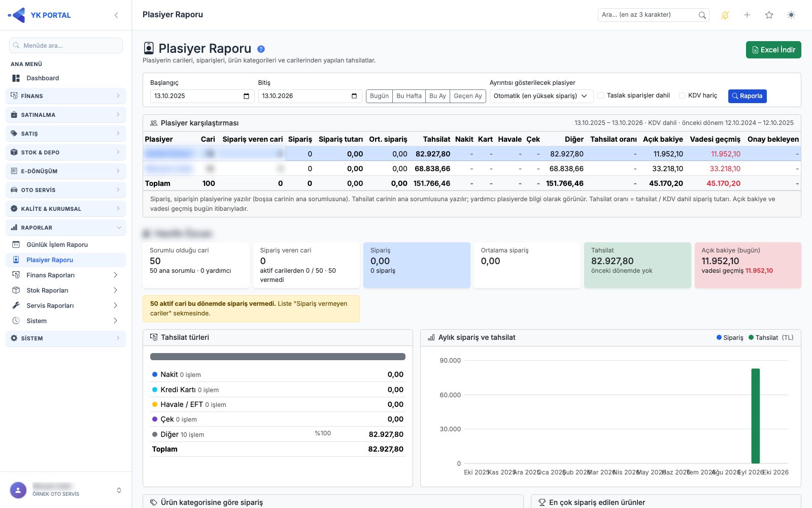Screen dimensions: 812x508
Task: Click the YK Portal logo icon
Action: tap(17, 15)
